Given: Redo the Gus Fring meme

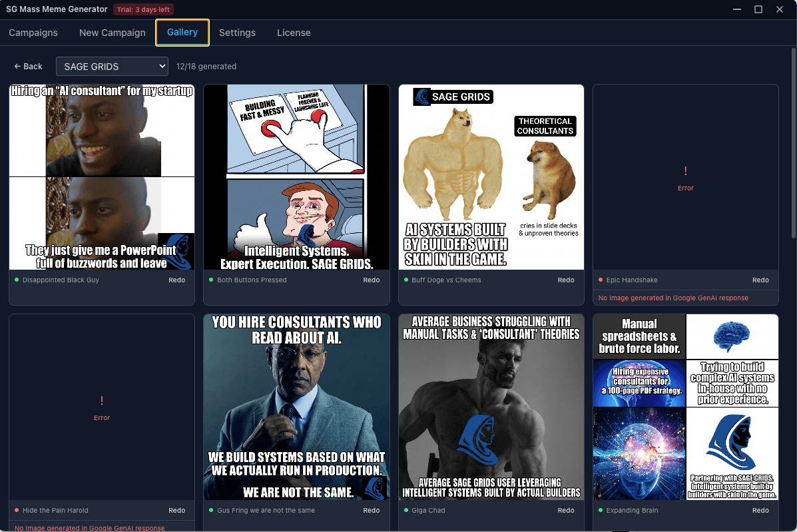Looking at the screenshot, I should pyautogui.click(x=372, y=510).
